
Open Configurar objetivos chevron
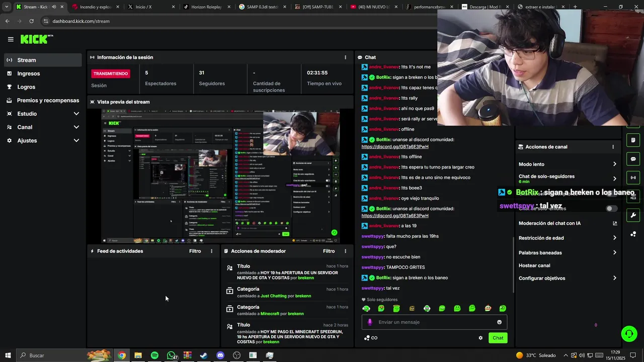[x=615, y=278]
